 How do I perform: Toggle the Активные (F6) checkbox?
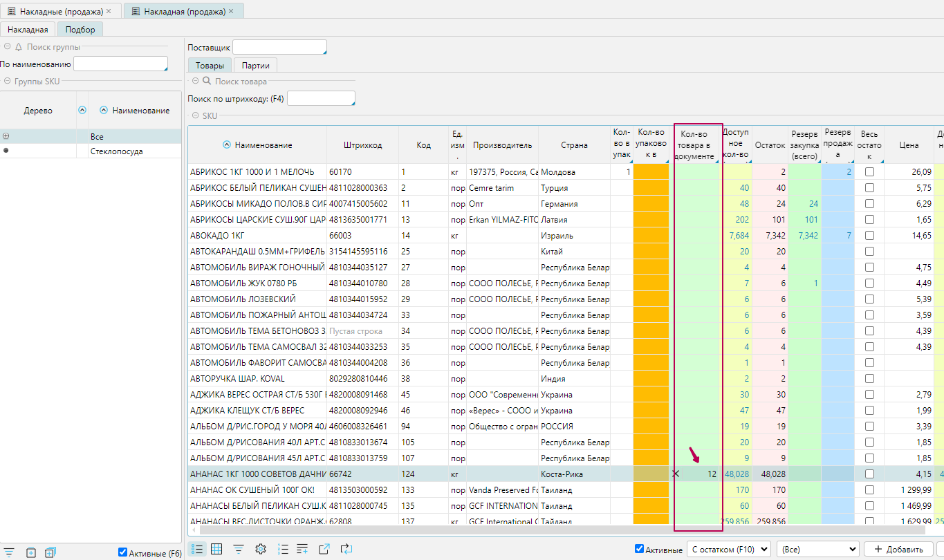123,552
